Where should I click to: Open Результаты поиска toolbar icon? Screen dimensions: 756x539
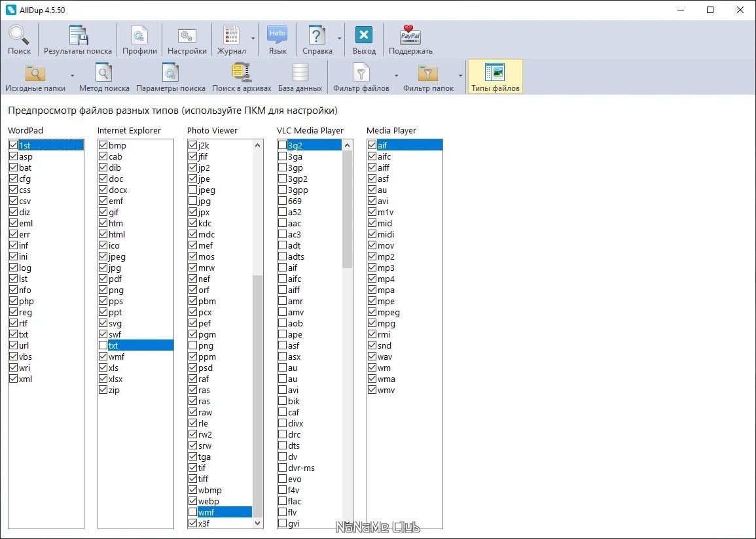(78, 35)
